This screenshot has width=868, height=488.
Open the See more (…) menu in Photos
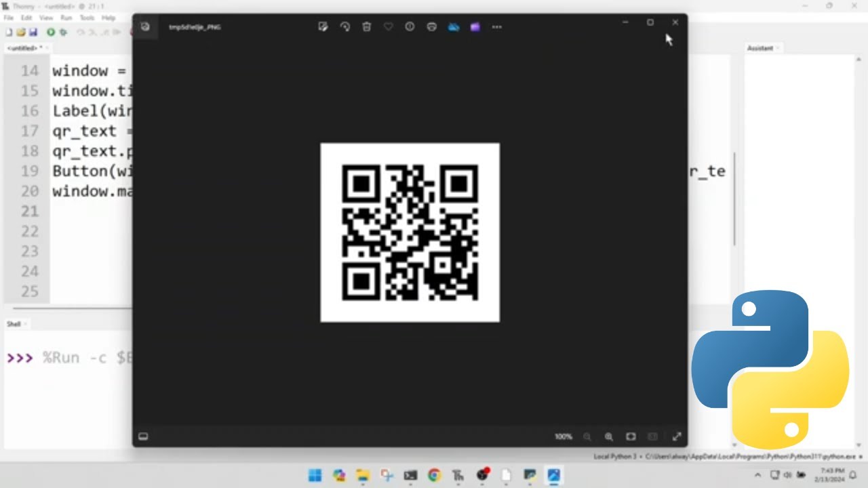pyautogui.click(x=497, y=27)
